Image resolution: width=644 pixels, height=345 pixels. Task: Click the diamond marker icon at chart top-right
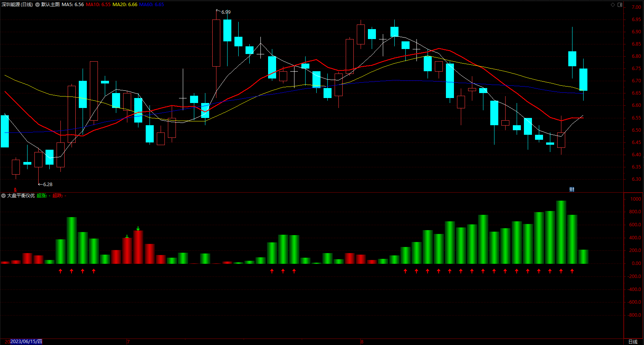pyautogui.click(x=613, y=5)
